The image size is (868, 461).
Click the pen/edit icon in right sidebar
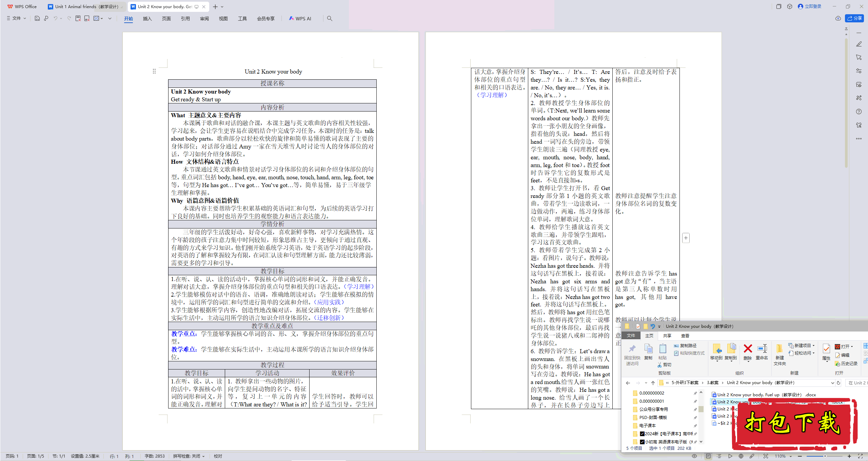pos(859,44)
